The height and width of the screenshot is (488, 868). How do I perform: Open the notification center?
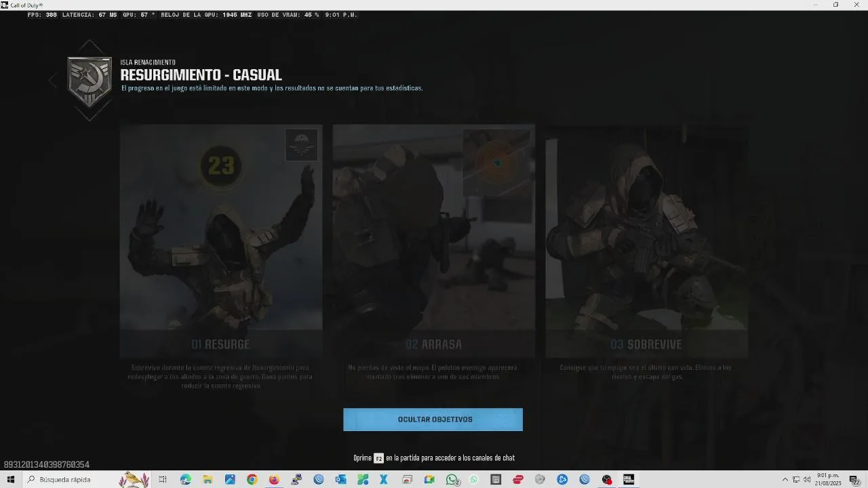click(854, 480)
